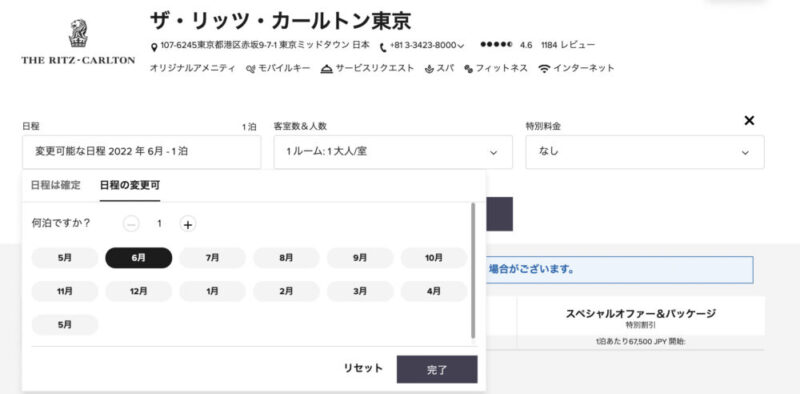
Task: Switch to the 日程は確定 tab
Action: coord(56,185)
